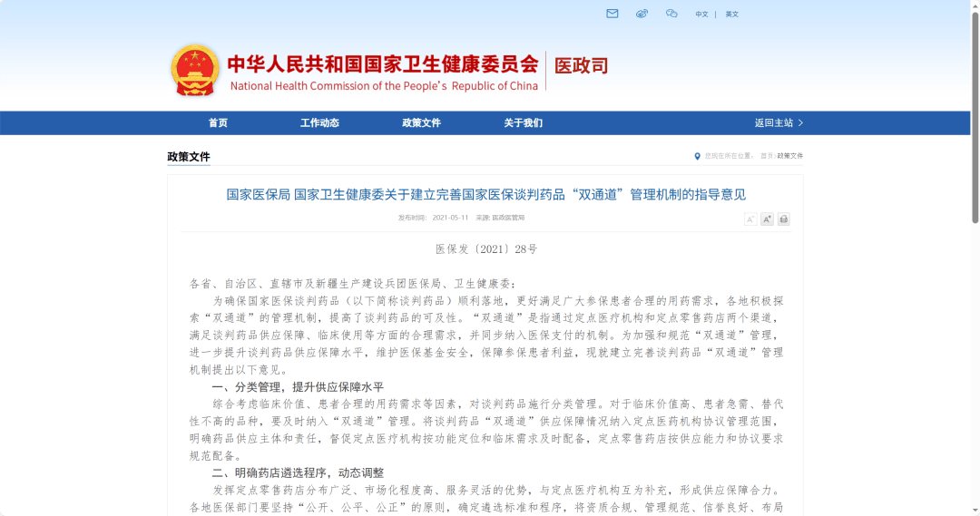The height and width of the screenshot is (516, 980).
Task: Switch language to 中文
Action: click(x=701, y=15)
